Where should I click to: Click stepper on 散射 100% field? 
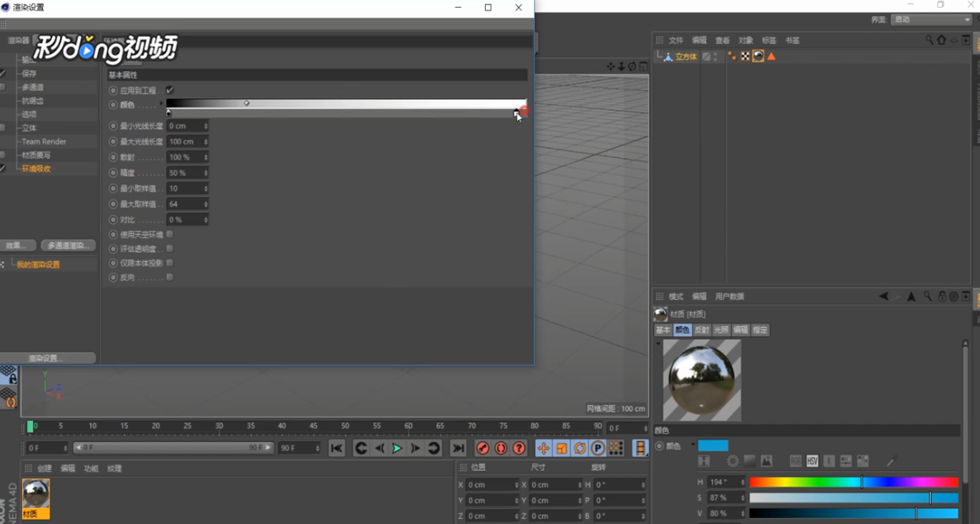[x=205, y=157]
